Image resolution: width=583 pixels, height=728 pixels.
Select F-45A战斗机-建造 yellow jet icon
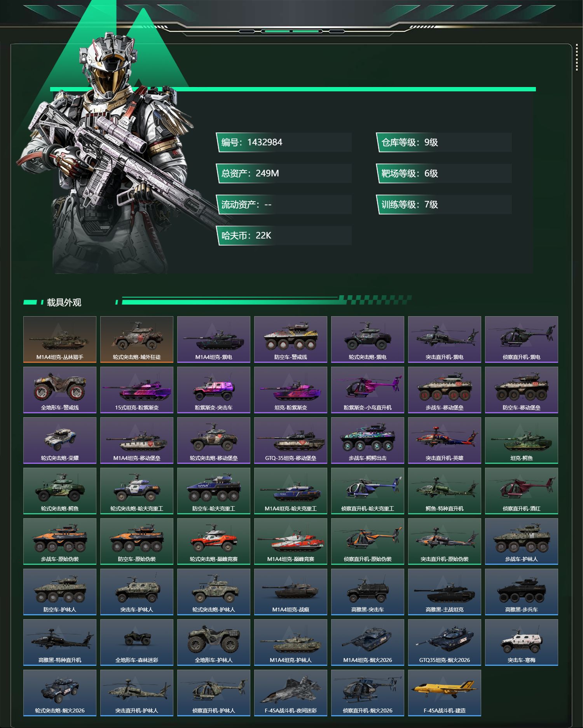pos(445,693)
